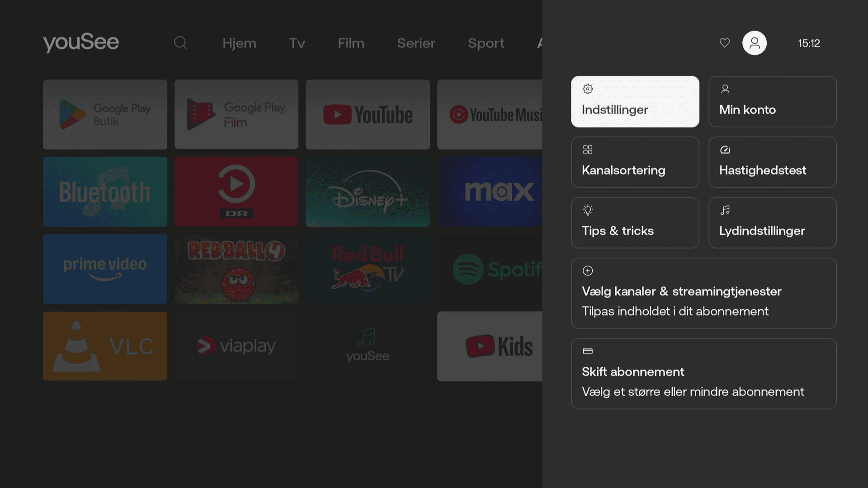The height and width of the screenshot is (488, 868).
Task: Open search functionality
Action: (x=181, y=43)
